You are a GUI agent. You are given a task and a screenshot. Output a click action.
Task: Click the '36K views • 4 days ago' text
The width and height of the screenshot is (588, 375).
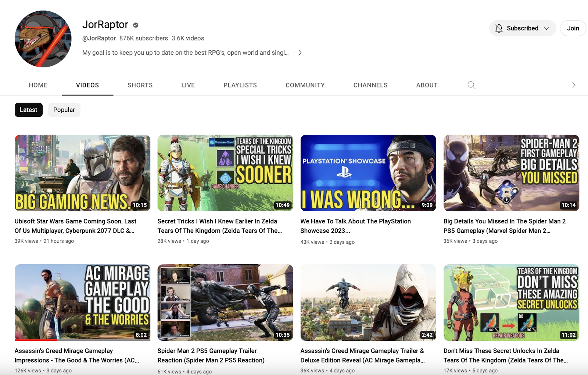pyautogui.click(x=327, y=371)
